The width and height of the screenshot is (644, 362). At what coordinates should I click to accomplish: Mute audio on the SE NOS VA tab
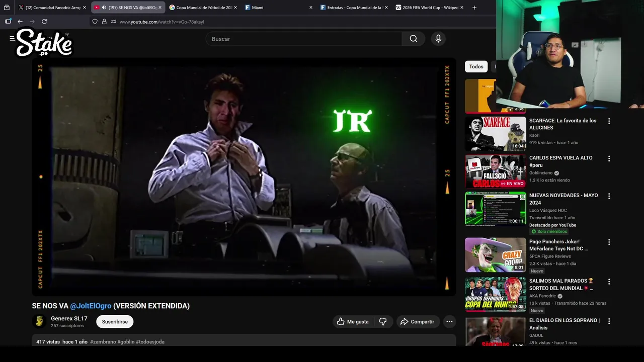click(x=104, y=8)
